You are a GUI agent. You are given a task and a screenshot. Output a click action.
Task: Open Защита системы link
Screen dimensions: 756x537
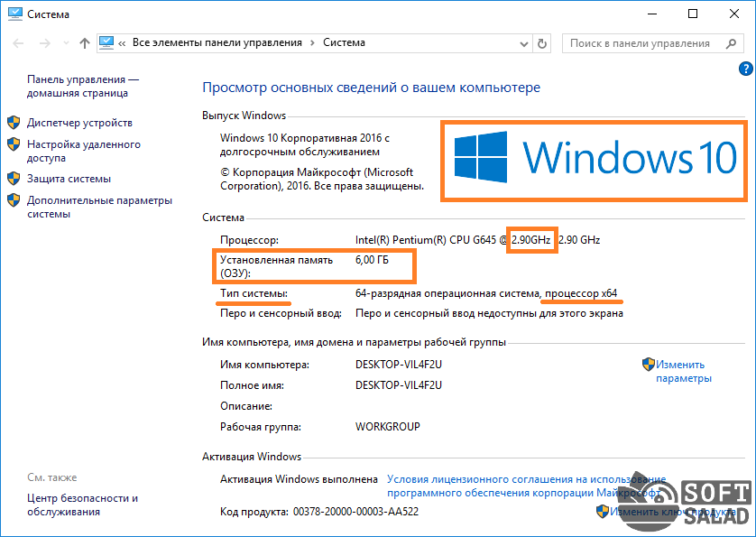tap(69, 179)
